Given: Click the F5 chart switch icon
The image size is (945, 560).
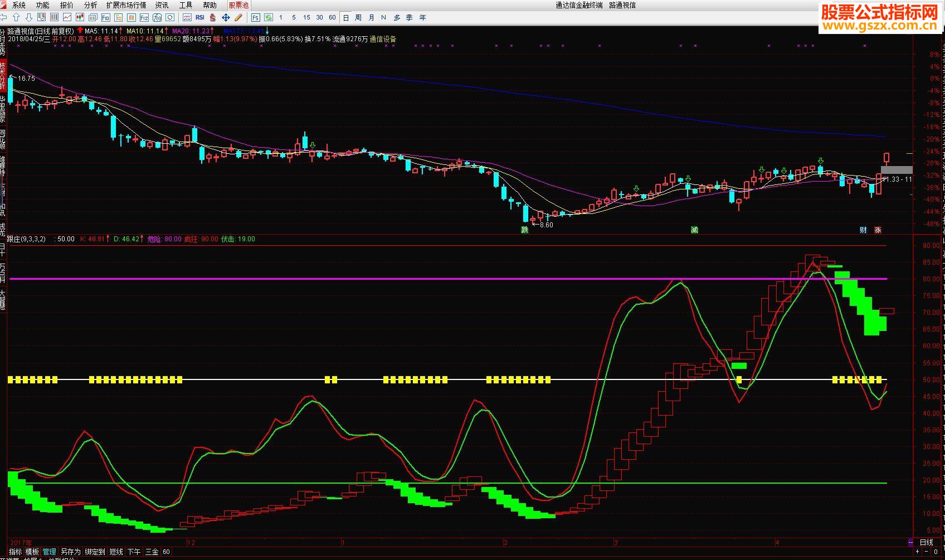Looking at the screenshot, I should pos(255,17).
